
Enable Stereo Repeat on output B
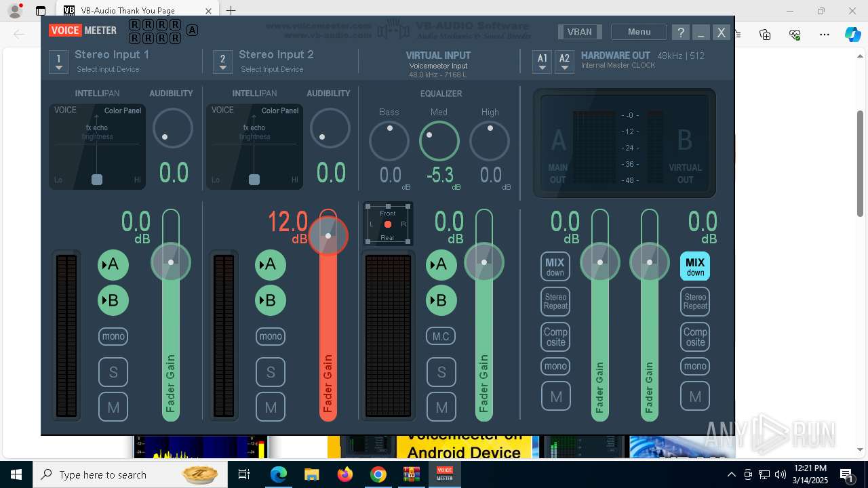click(695, 302)
